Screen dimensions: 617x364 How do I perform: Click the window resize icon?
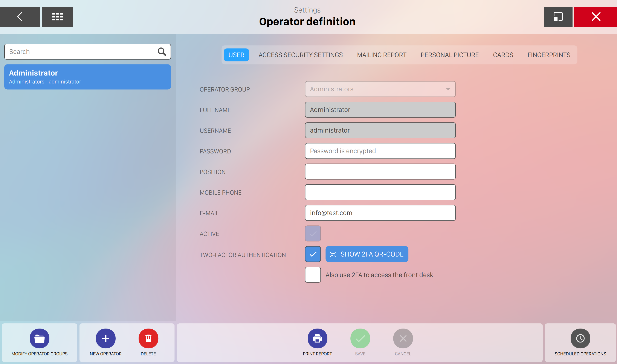(558, 17)
